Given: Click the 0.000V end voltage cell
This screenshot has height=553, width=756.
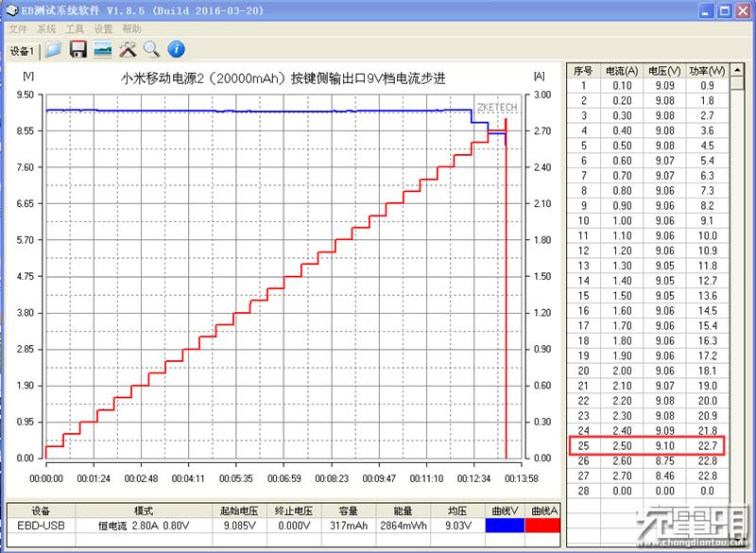Looking at the screenshot, I should click(x=294, y=526).
